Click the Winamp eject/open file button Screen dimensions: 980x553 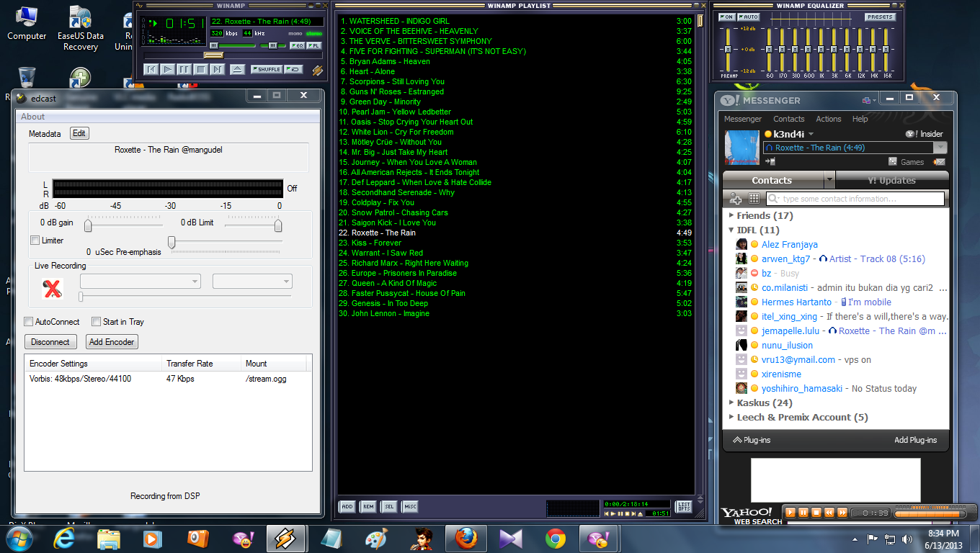tap(237, 69)
